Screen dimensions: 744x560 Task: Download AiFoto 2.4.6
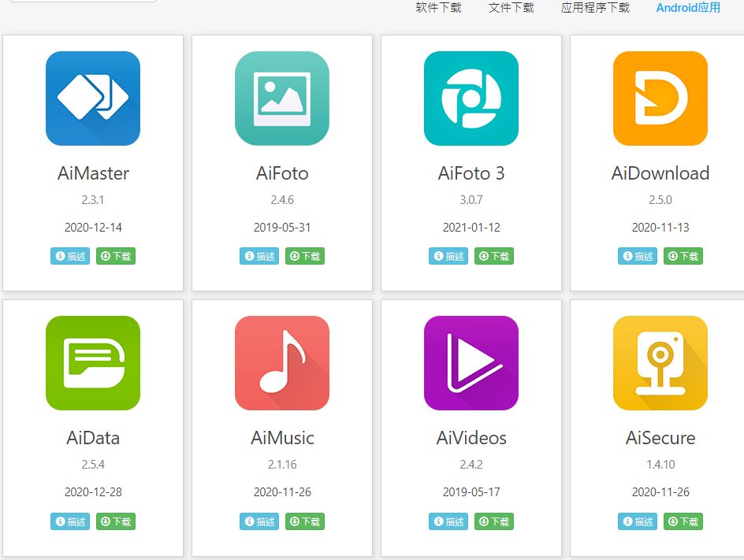coord(305,256)
